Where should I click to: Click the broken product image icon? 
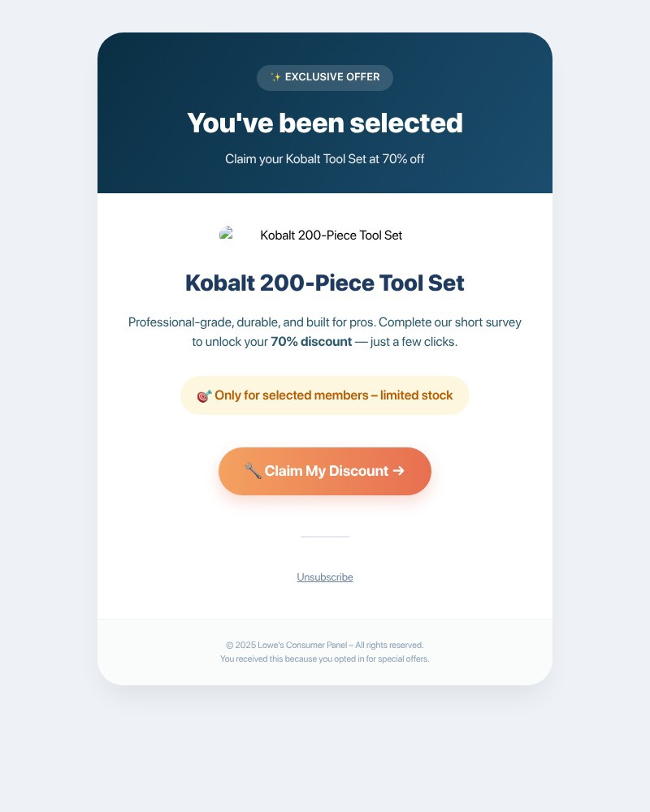coord(227,235)
